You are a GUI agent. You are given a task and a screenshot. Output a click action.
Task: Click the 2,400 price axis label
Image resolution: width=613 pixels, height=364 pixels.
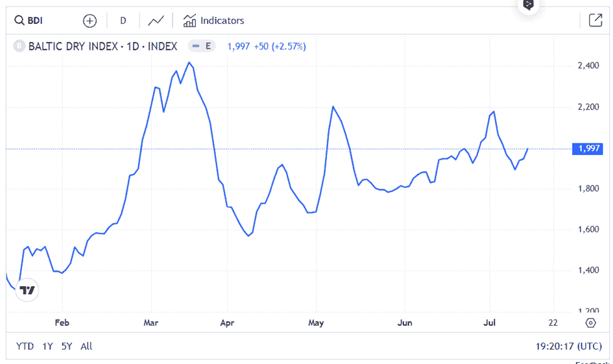(x=588, y=66)
